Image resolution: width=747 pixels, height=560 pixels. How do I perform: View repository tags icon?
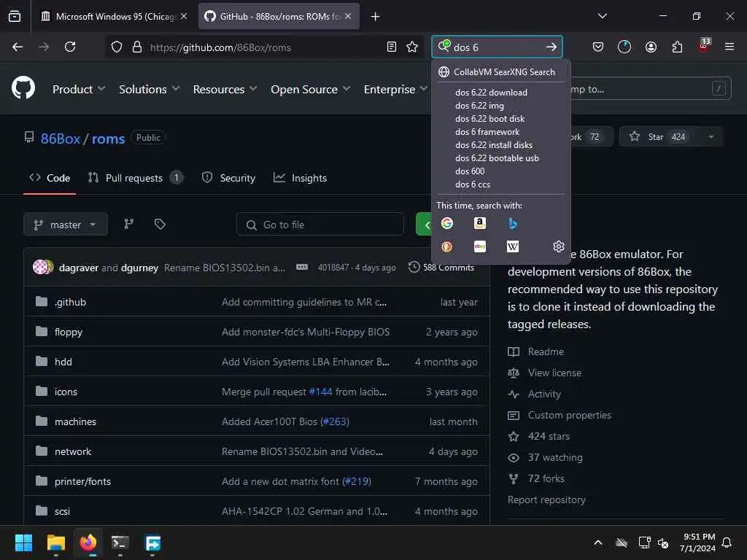pos(160,224)
